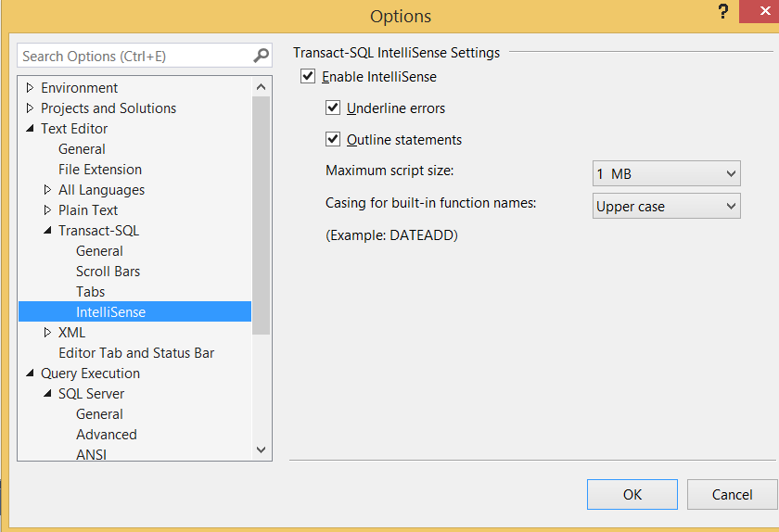Click the search magnifier icon
This screenshot has height=532, width=779.
click(261, 55)
